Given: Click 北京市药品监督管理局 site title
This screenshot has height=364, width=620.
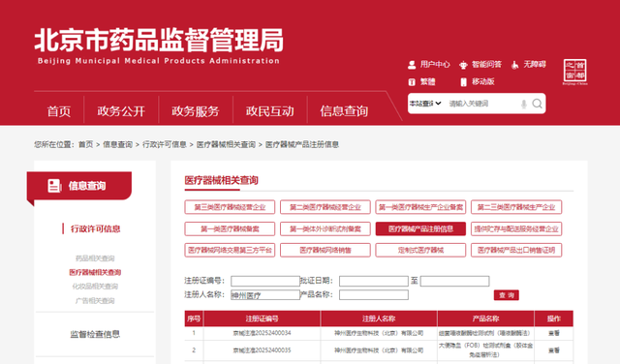Looking at the screenshot, I should pos(159,40).
